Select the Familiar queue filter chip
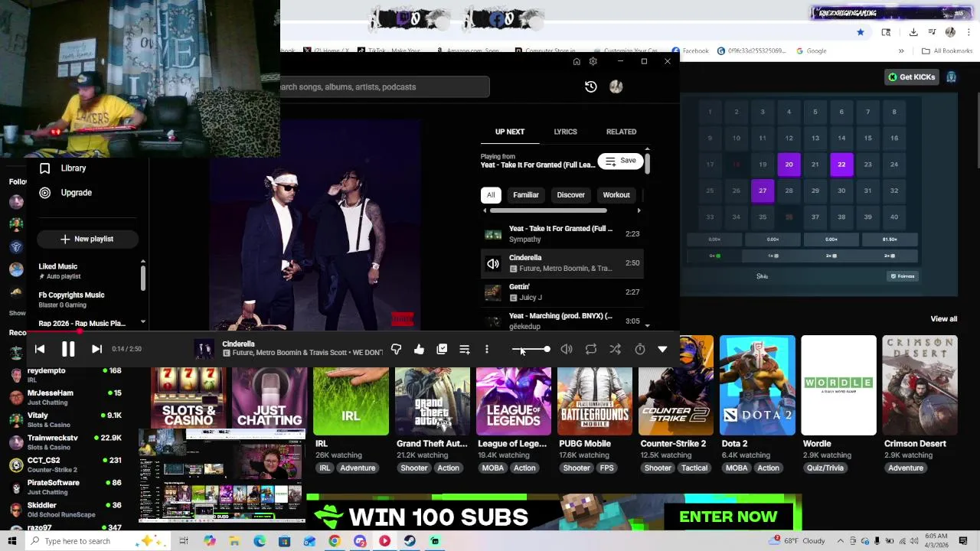980x551 pixels. (x=526, y=194)
